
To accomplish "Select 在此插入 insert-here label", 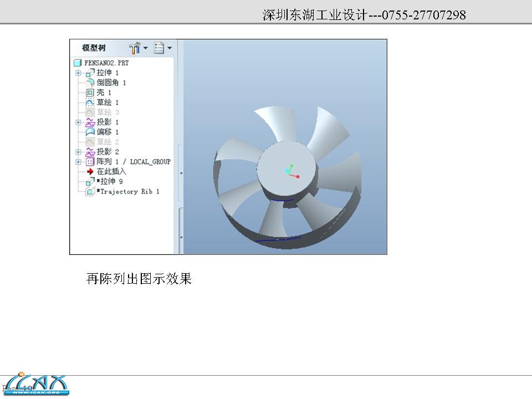I will 111,172.
